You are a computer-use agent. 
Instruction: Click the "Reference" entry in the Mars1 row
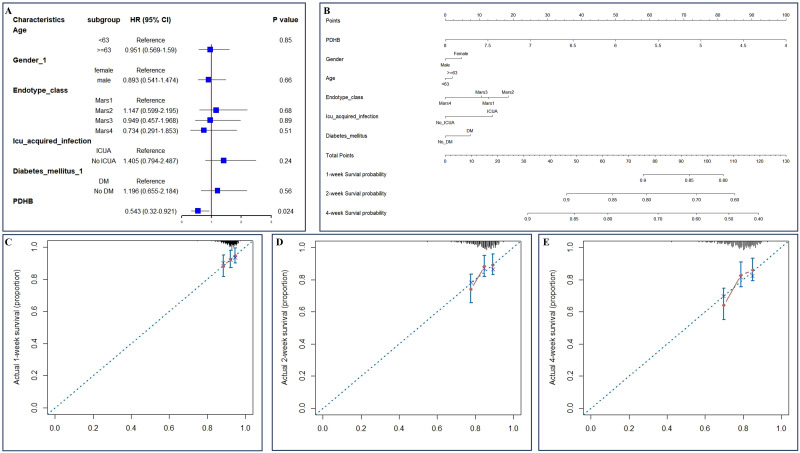[151, 100]
